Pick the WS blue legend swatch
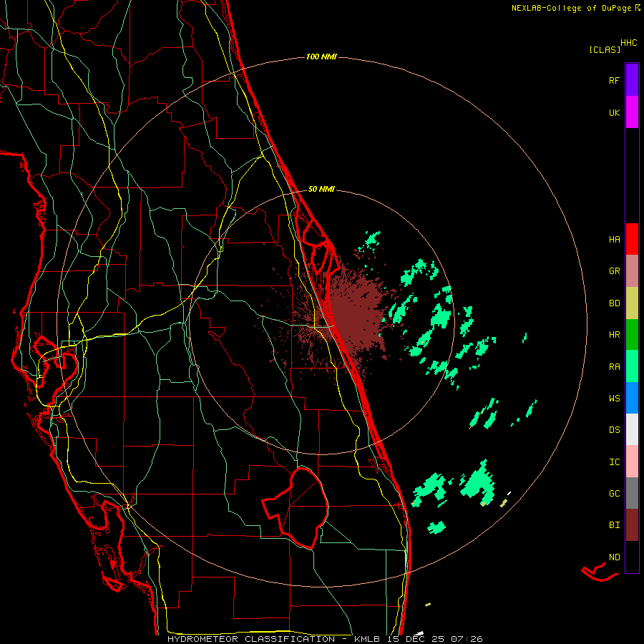Screen dimensions: 644x644 632,398
